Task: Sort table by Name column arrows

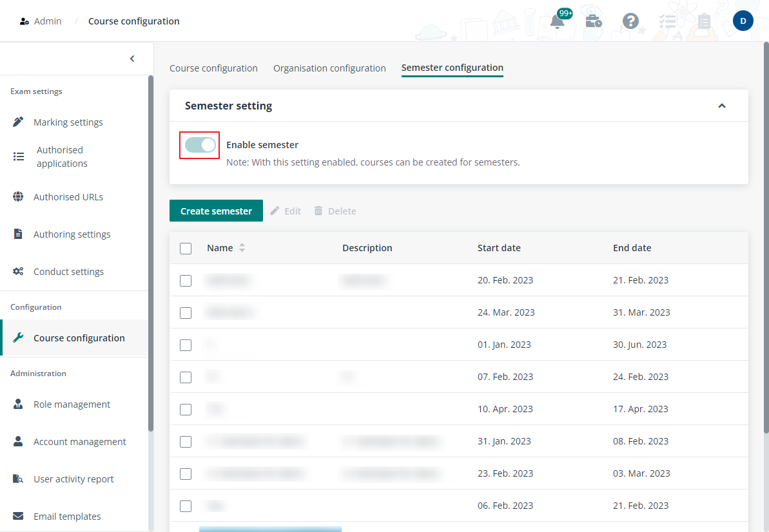Action: tap(242, 248)
